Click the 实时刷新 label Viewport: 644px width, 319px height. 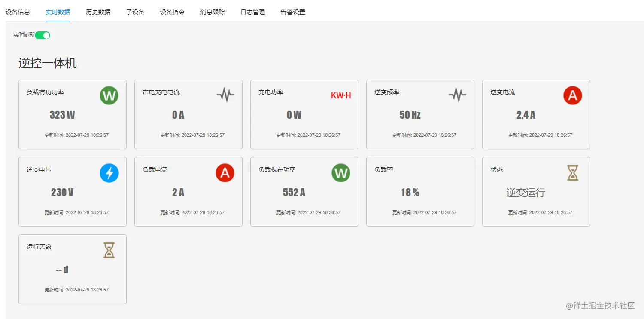[24, 35]
